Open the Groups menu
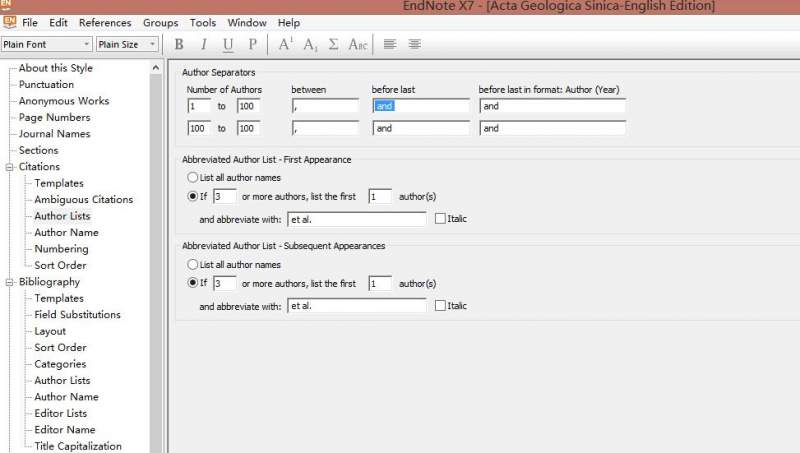Image resolution: width=800 pixels, height=453 pixels. click(x=161, y=23)
